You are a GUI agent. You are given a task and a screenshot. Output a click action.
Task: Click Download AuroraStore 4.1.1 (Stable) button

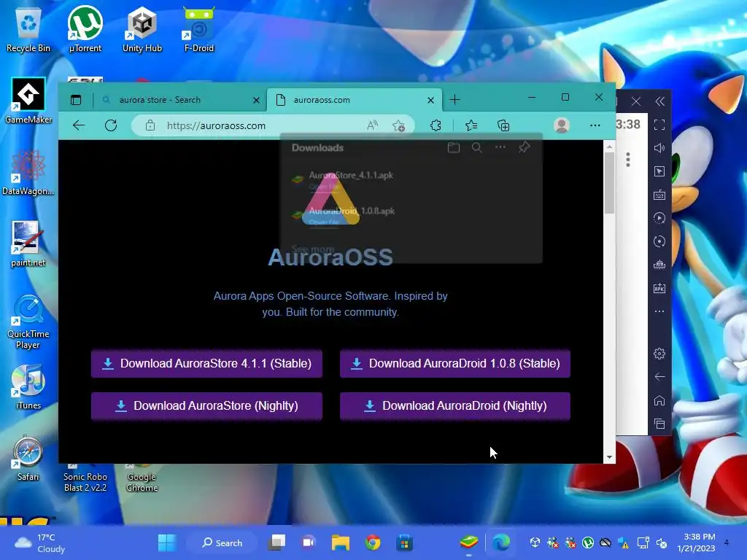point(206,364)
